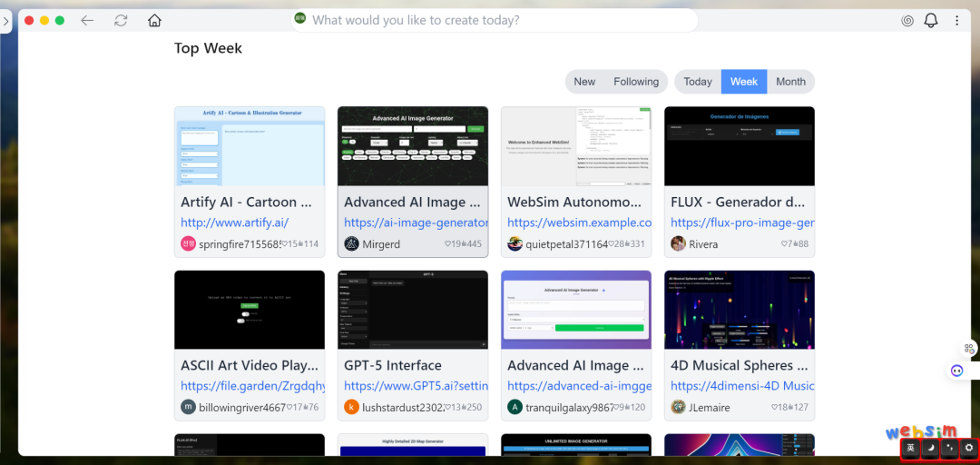Open the http://www.artify.ai/ link
This screenshot has width=980, height=465.
click(x=235, y=223)
